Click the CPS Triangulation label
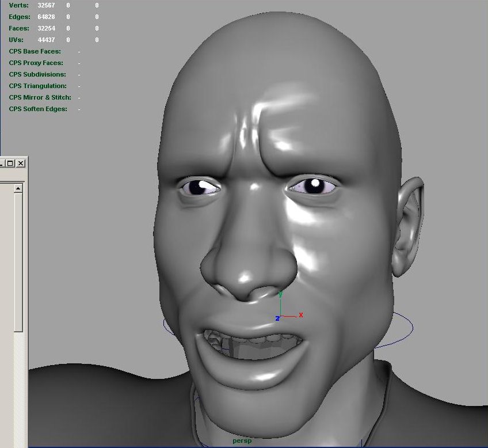This screenshot has width=488, height=448. pyautogui.click(x=37, y=86)
